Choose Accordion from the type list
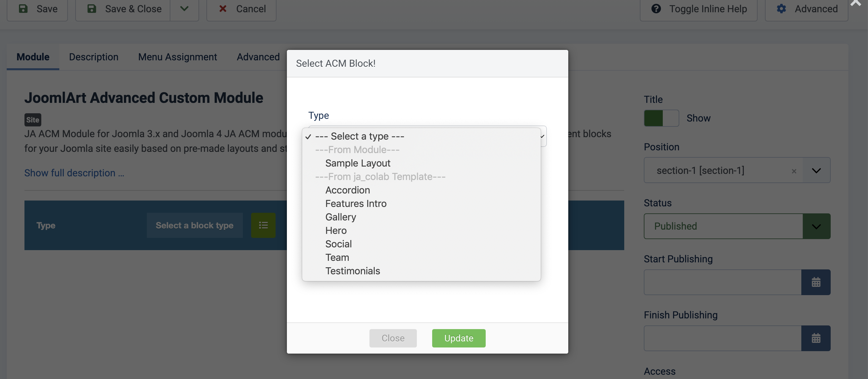The image size is (868, 379). coord(347,190)
